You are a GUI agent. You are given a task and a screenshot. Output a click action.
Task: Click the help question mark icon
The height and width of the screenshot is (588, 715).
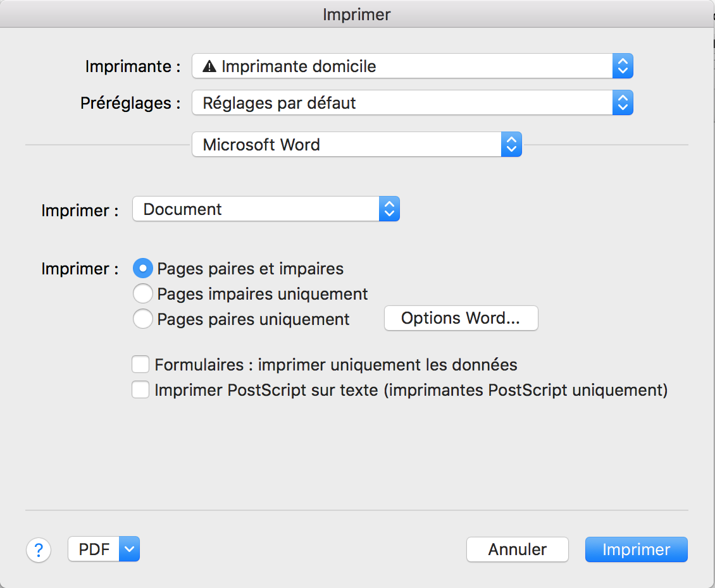[x=39, y=549]
